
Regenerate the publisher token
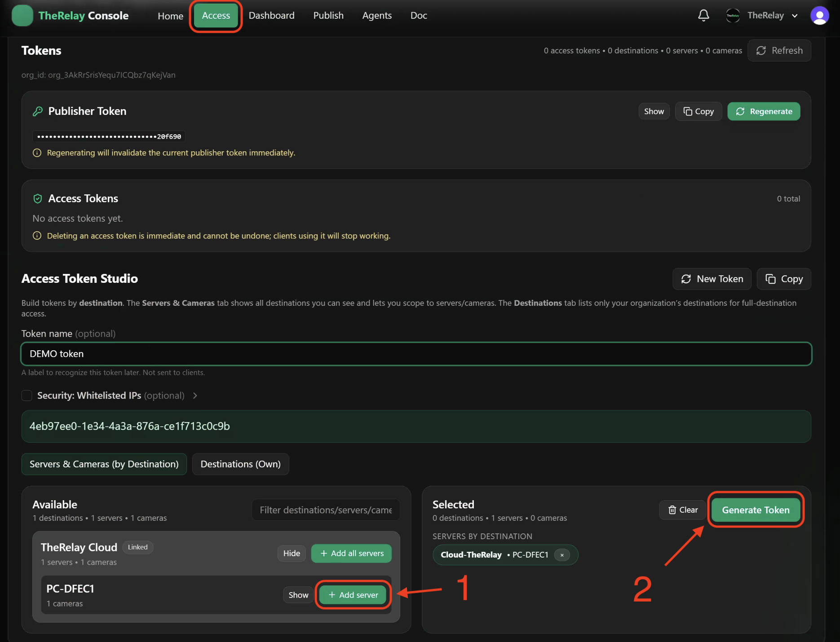tap(764, 111)
